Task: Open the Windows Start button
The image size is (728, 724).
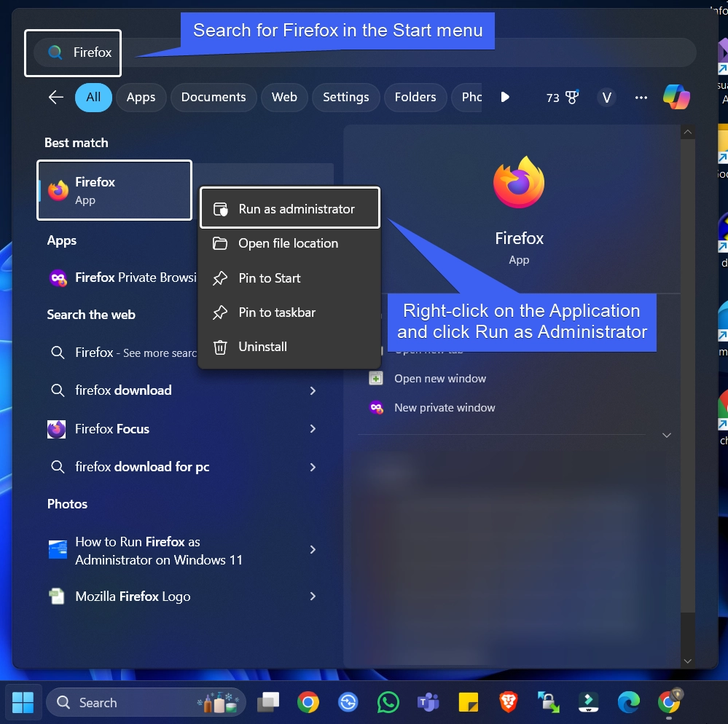Action: [x=23, y=703]
